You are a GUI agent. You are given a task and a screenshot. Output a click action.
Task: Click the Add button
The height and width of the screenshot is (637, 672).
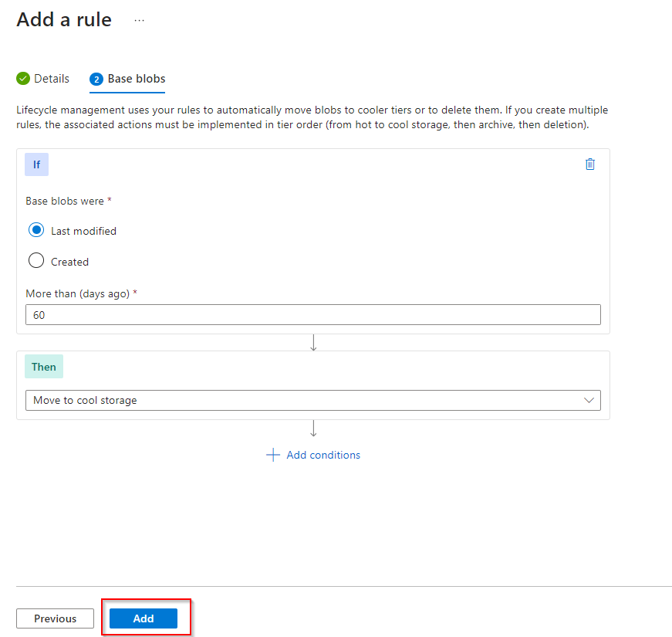pos(144,618)
